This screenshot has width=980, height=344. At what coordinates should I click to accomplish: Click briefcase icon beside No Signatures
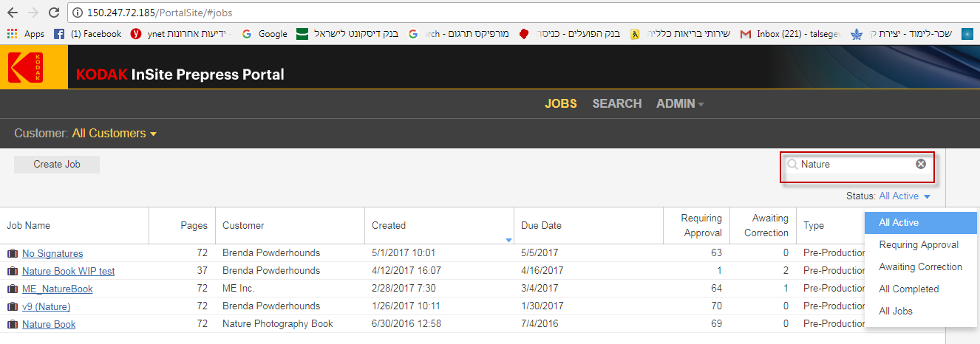(x=12, y=253)
